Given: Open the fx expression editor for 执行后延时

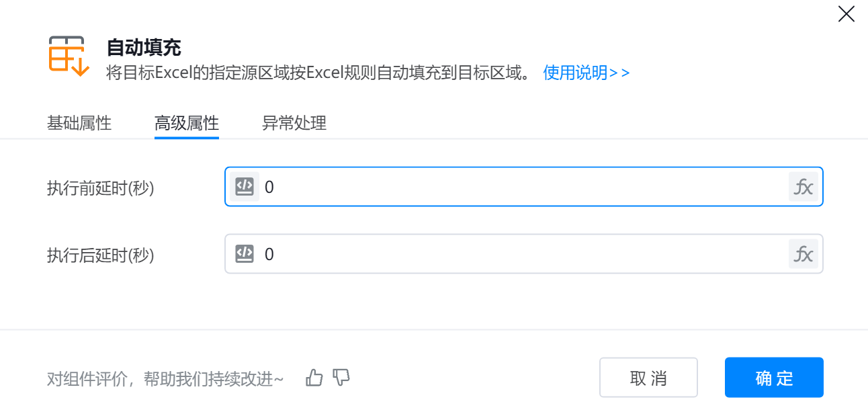Looking at the screenshot, I should point(804,254).
